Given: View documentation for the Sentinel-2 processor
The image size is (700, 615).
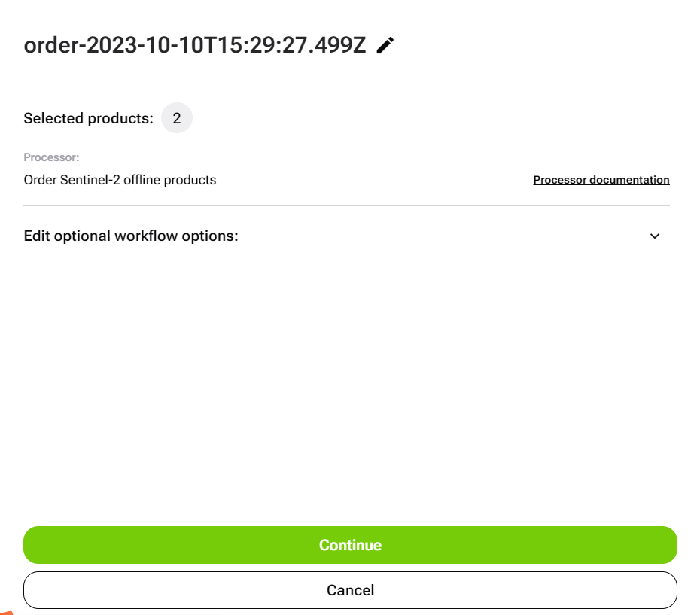Looking at the screenshot, I should coord(601,180).
